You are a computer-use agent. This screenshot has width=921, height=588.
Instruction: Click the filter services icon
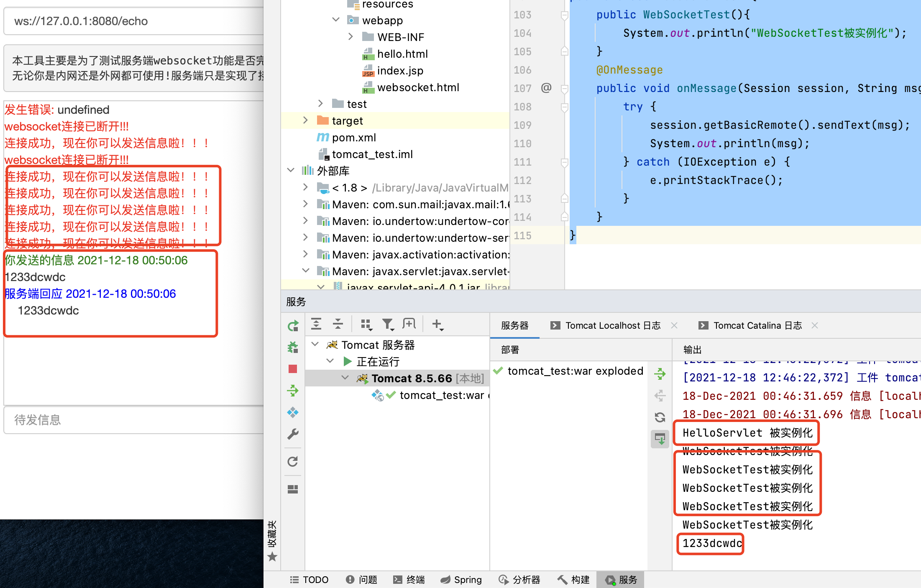388,324
